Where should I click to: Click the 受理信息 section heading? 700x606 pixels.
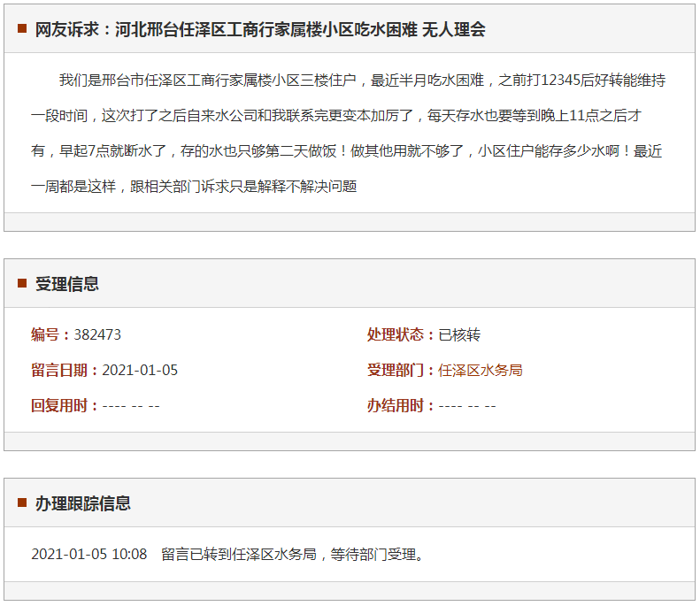point(67,284)
